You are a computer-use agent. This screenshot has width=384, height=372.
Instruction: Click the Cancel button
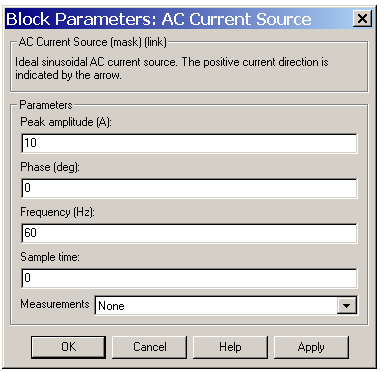pos(149,347)
